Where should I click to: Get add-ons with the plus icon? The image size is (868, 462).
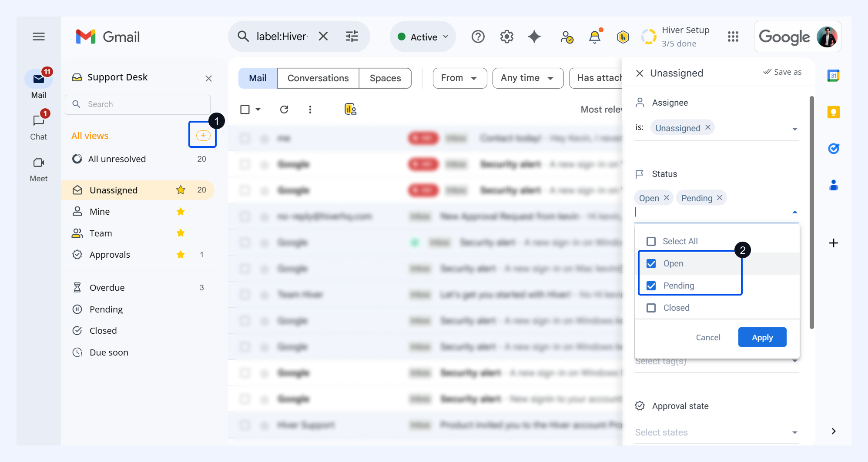(x=833, y=243)
